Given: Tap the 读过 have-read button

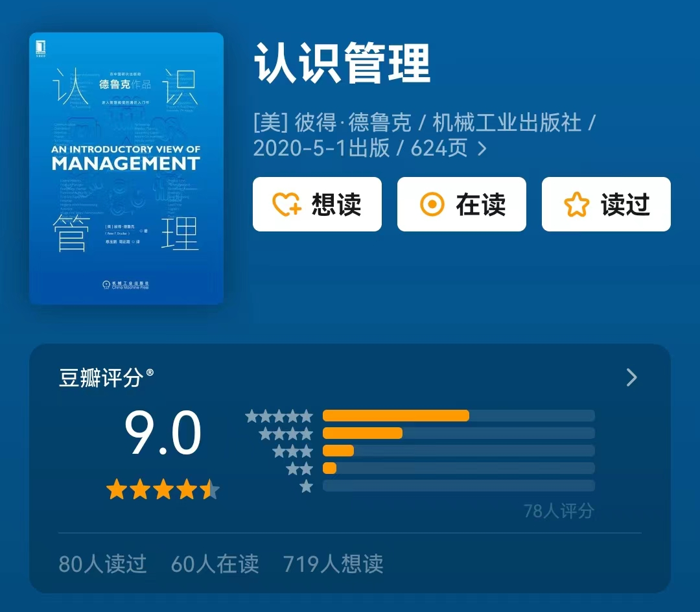Looking at the screenshot, I should tap(606, 204).
